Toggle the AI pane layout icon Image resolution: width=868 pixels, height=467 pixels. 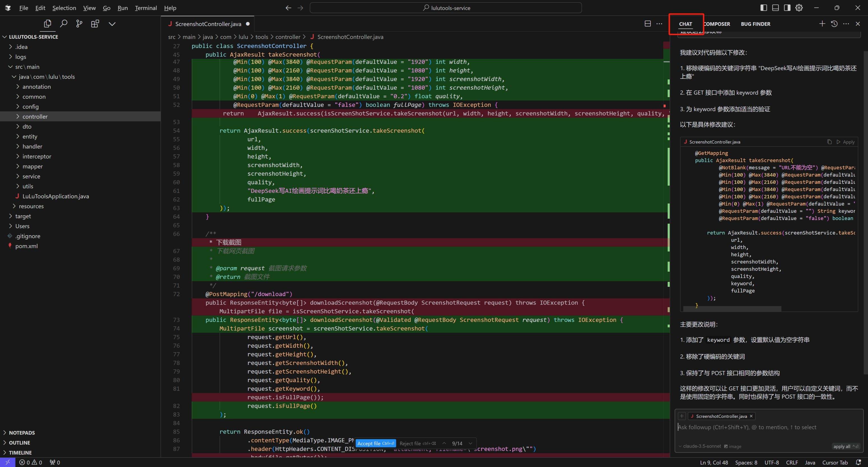click(787, 8)
